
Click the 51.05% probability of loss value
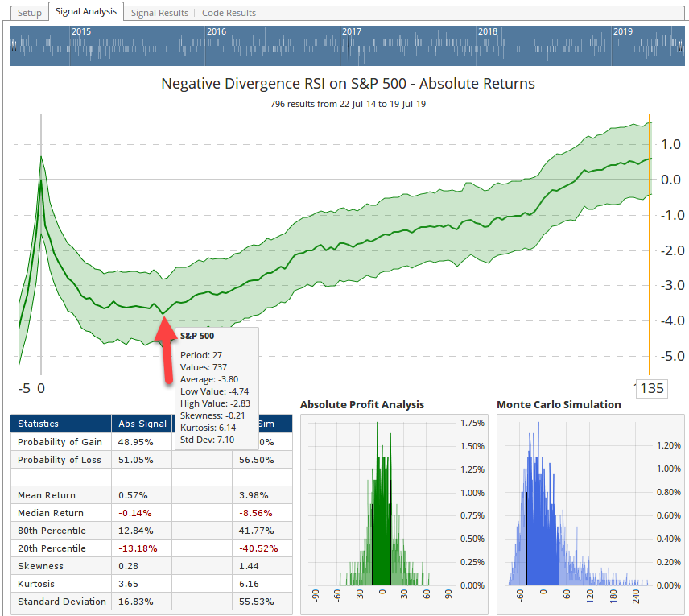point(136,460)
